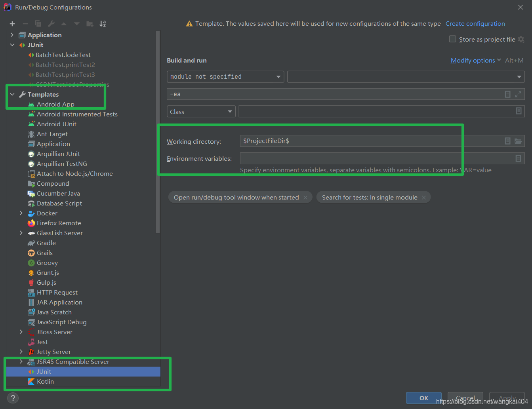This screenshot has width=532, height=409.
Task: Expand the GlassFish Server template node
Action: click(x=21, y=233)
